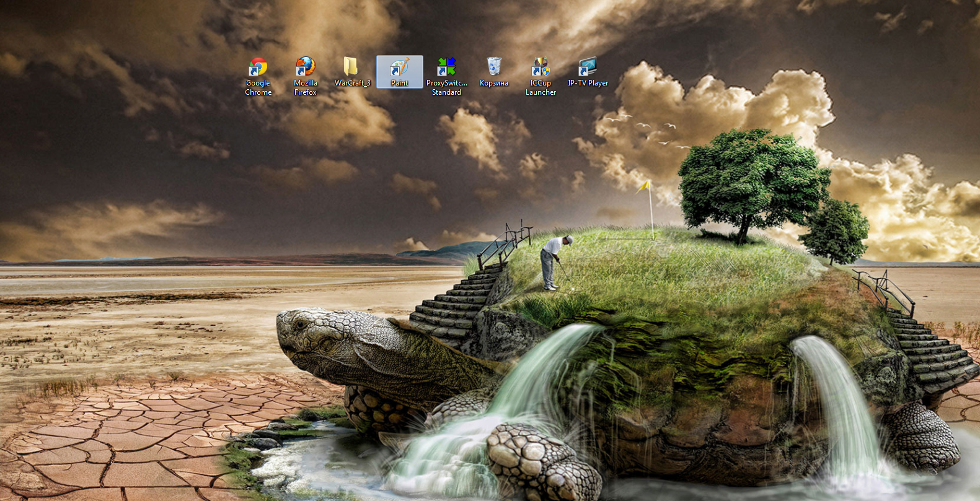
Task: Select the ProxySwitcher Standard icon
Action: pos(446,67)
